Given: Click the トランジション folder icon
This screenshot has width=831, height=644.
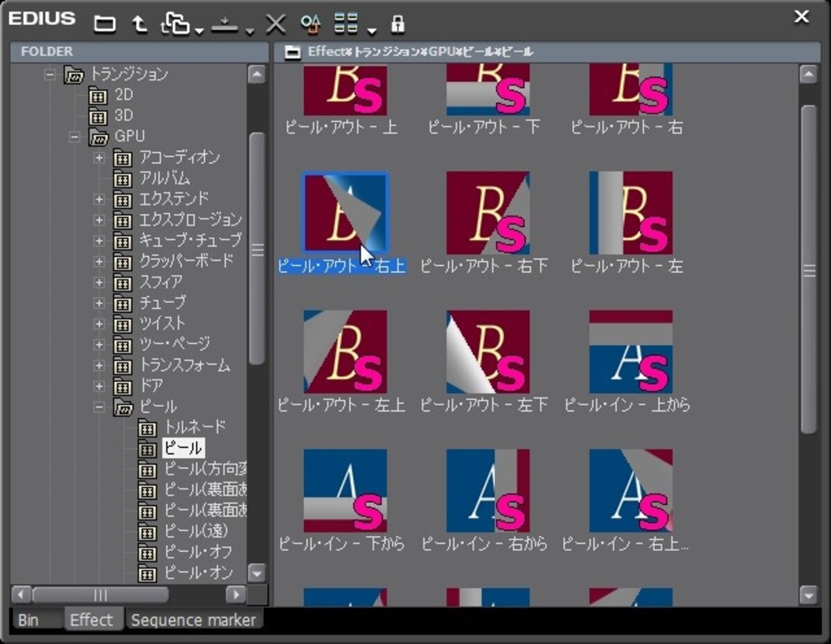Looking at the screenshot, I should [x=74, y=75].
